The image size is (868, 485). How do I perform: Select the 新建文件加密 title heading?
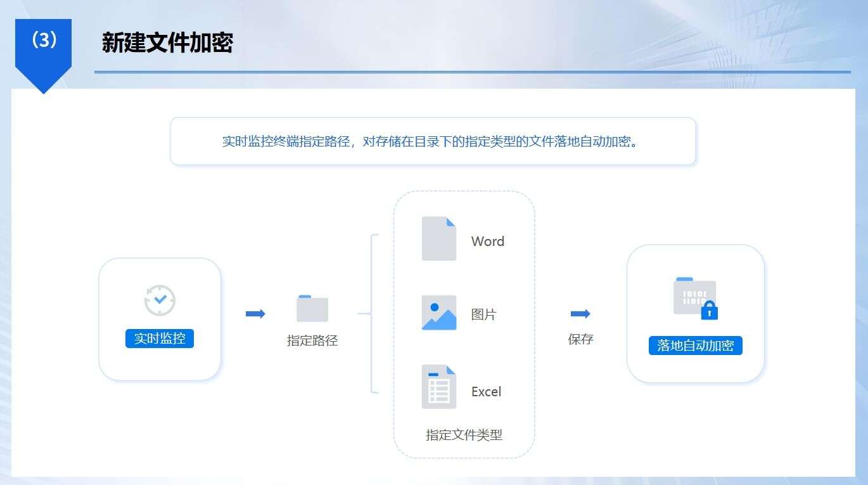(x=167, y=43)
